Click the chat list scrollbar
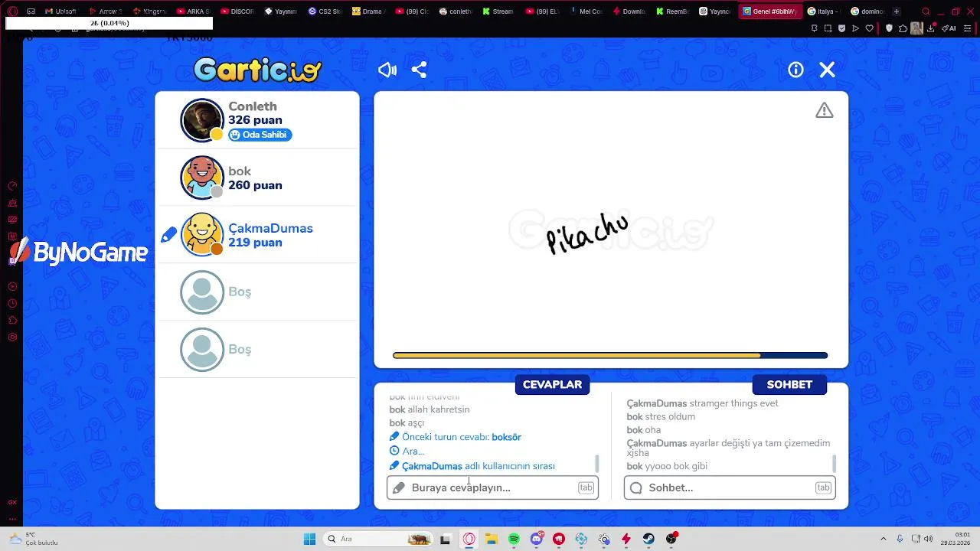Screen dimensions: 980x551 point(834,464)
